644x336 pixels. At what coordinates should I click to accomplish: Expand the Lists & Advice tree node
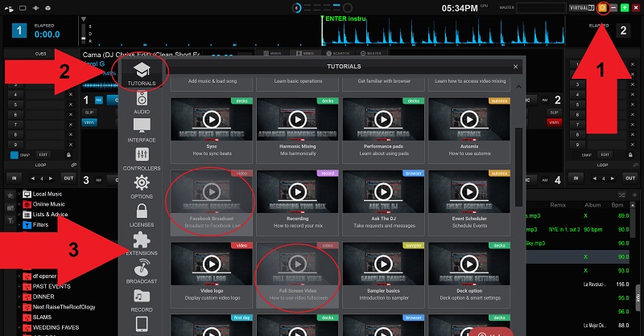click(19, 215)
